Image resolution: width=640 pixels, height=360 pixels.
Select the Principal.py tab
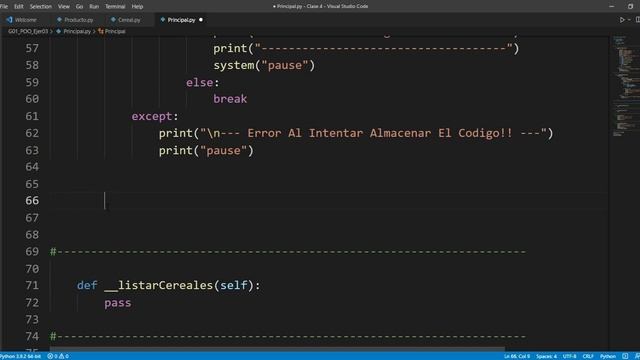click(x=181, y=20)
